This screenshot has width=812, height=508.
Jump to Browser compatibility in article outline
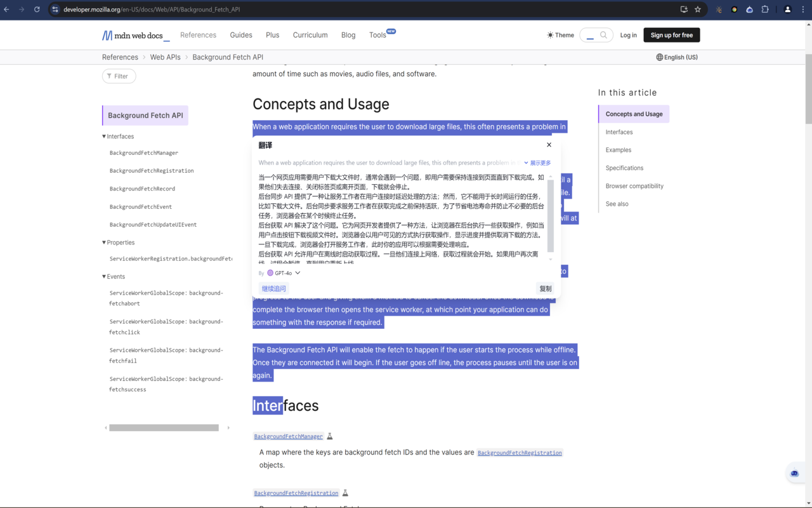634,186
